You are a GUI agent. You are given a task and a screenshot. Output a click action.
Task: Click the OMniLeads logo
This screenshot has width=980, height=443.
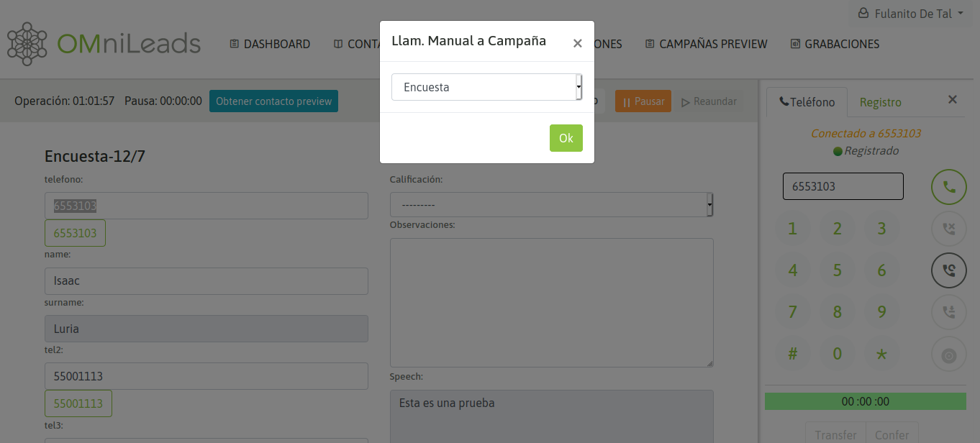point(104,44)
